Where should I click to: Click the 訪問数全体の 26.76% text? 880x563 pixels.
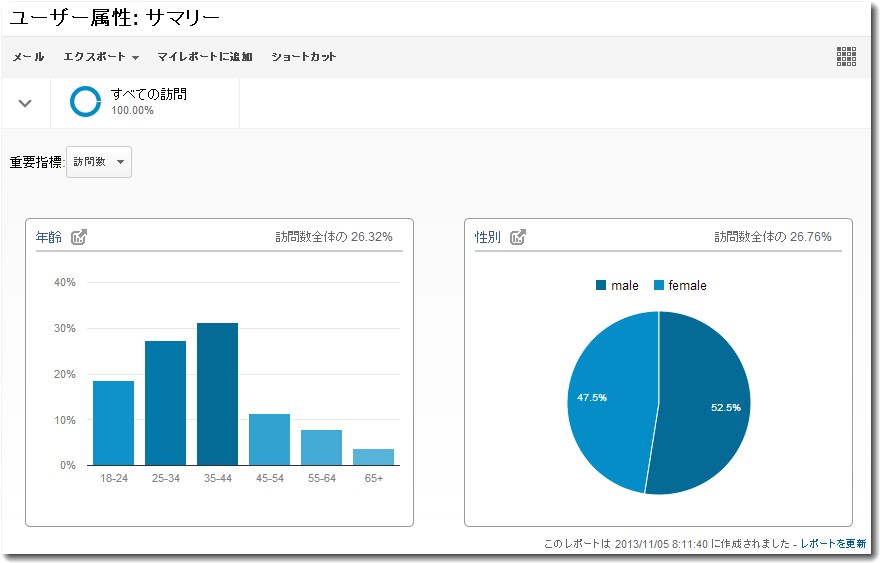773,237
